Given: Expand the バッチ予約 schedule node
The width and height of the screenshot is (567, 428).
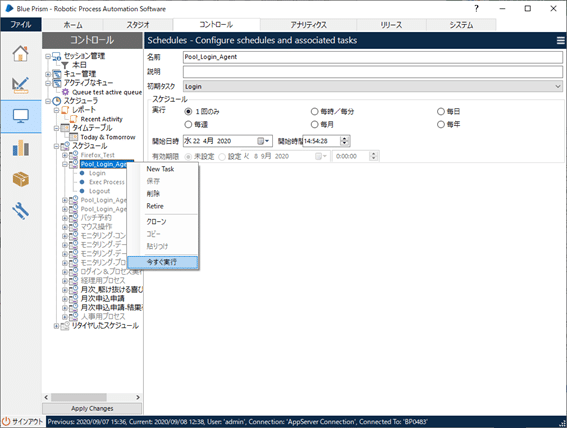Looking at the screenshot, I should click(x=65, y=218).
